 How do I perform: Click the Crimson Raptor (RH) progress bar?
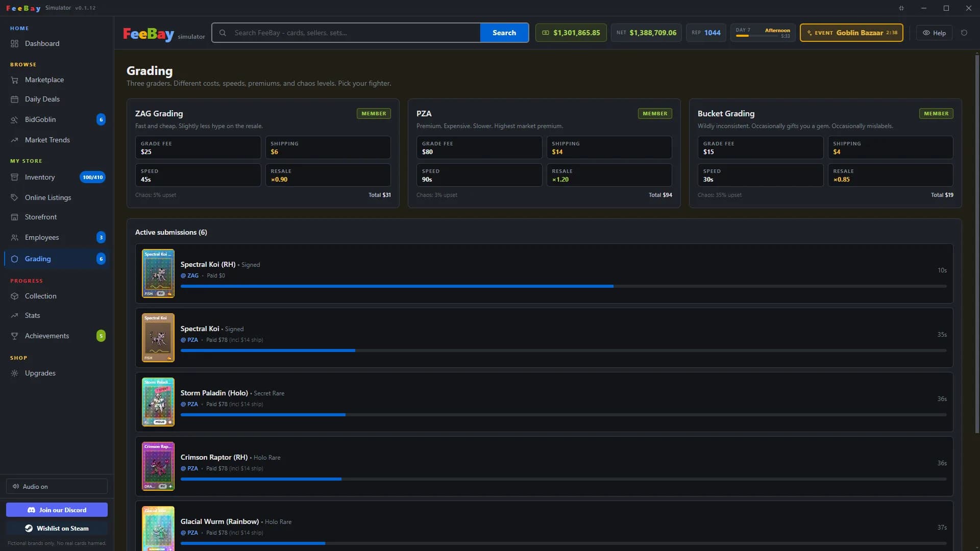point(563,480)
